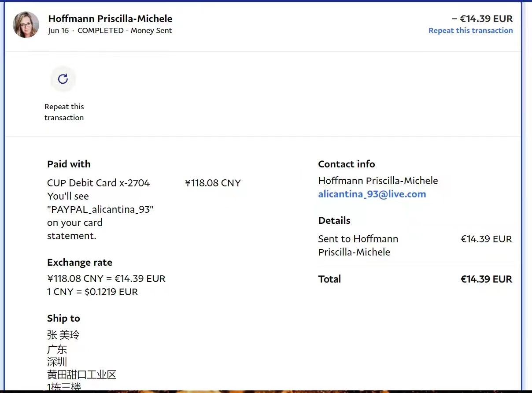This screenshot has width=532, height=393.
Task: Click the −€14.39 EUR amount in the header
Action: pos(482,19)
